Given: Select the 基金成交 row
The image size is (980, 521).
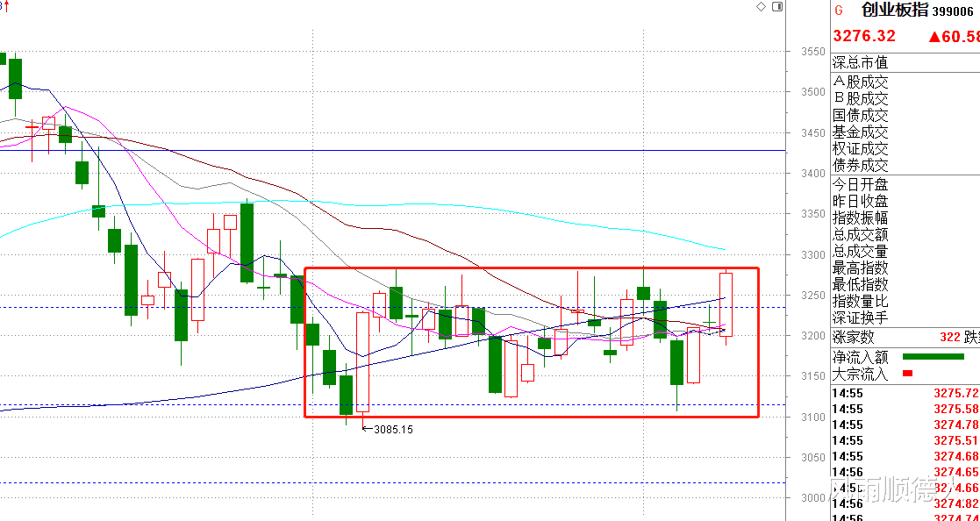Looking at the screenshot, I should tap(905, 132).
